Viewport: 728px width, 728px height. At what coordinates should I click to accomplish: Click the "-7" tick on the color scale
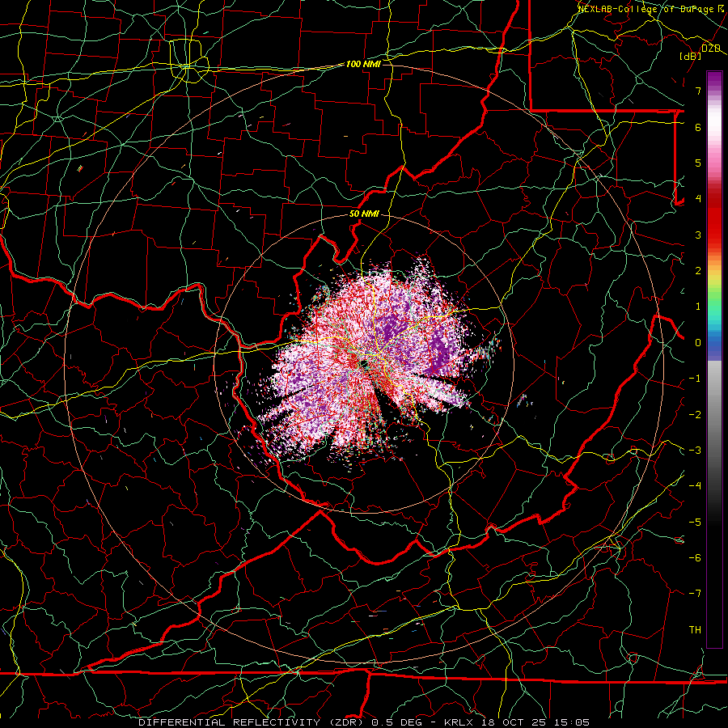(x=695, y=594)
